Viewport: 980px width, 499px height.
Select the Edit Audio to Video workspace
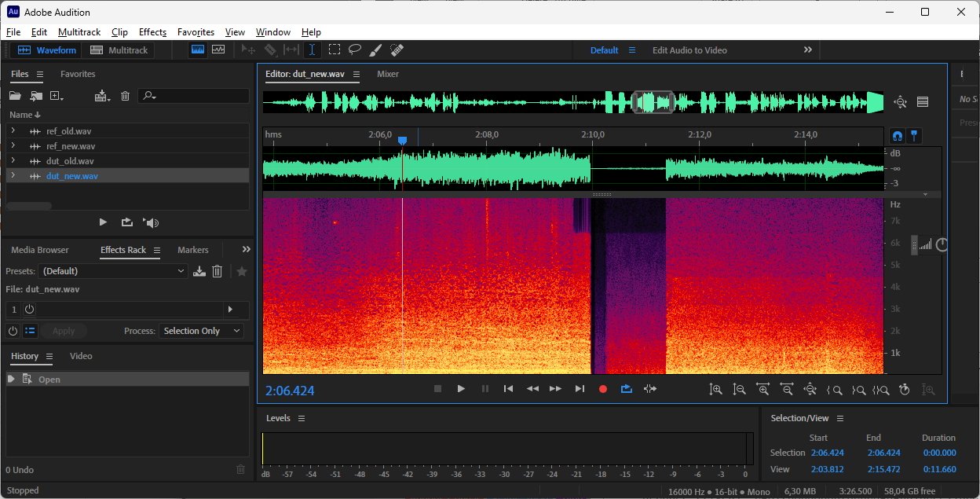point(689,50)
